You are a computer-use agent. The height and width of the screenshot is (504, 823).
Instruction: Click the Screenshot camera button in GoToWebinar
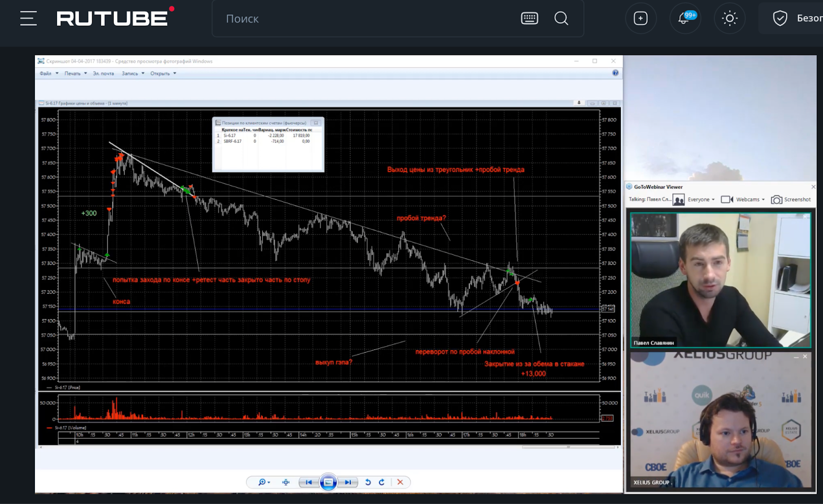pyautogui.click(x=791, y=200)
